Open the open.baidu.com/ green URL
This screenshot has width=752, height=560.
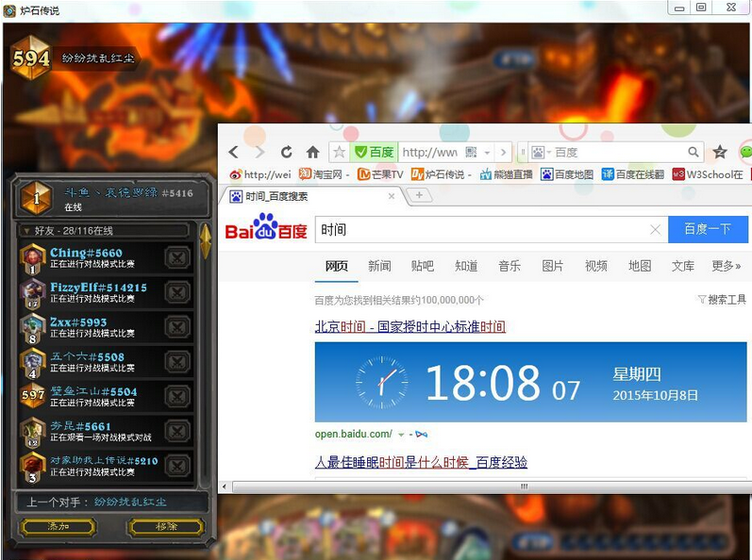(x=354, y=435)
